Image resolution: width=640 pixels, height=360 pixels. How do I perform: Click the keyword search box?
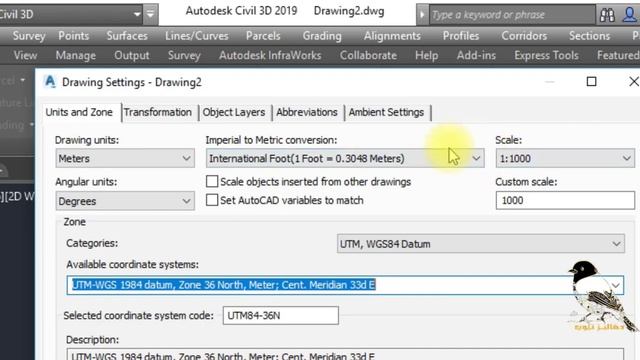(512, 15)
